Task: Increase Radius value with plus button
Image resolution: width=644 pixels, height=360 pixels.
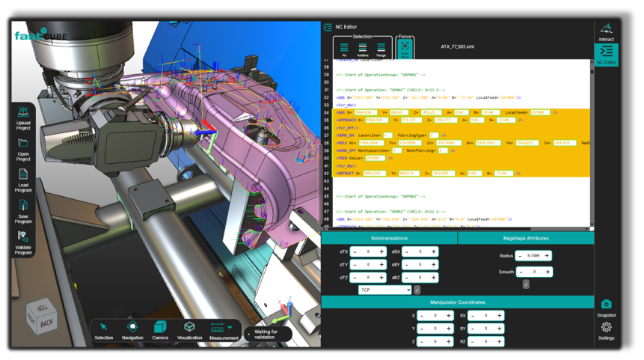Action: pos(547,256)
